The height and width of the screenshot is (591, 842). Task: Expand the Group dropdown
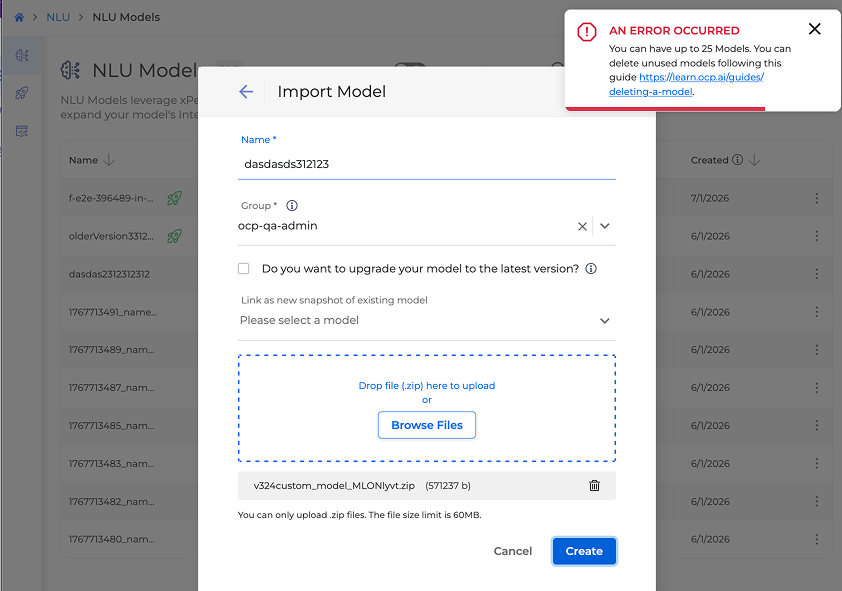605,227
